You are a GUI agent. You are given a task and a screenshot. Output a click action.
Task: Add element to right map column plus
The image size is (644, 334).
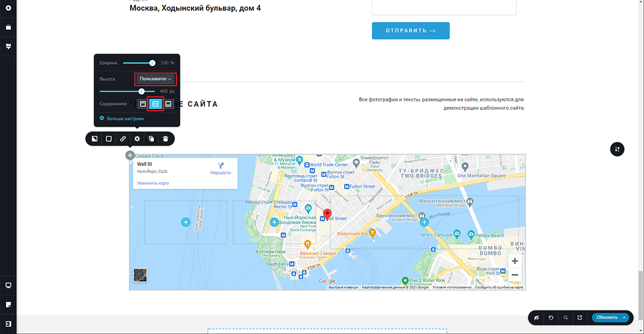click(x=424, y=222)
